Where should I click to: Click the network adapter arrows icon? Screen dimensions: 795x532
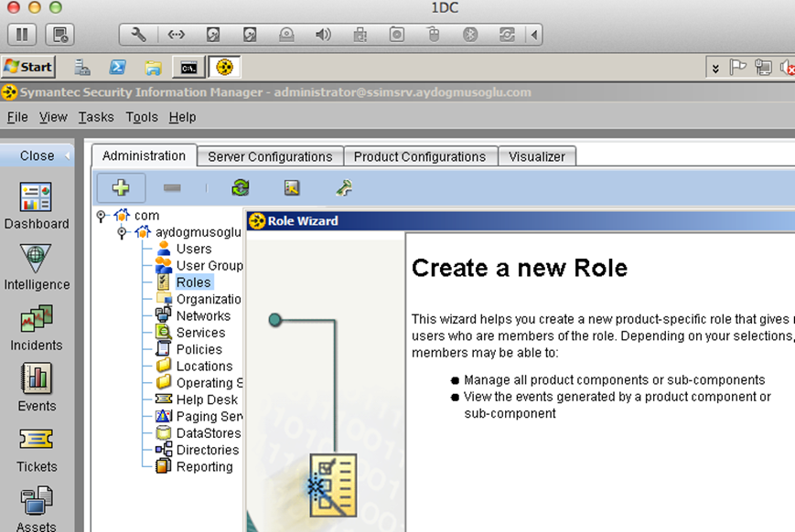[x=176, y=35]
